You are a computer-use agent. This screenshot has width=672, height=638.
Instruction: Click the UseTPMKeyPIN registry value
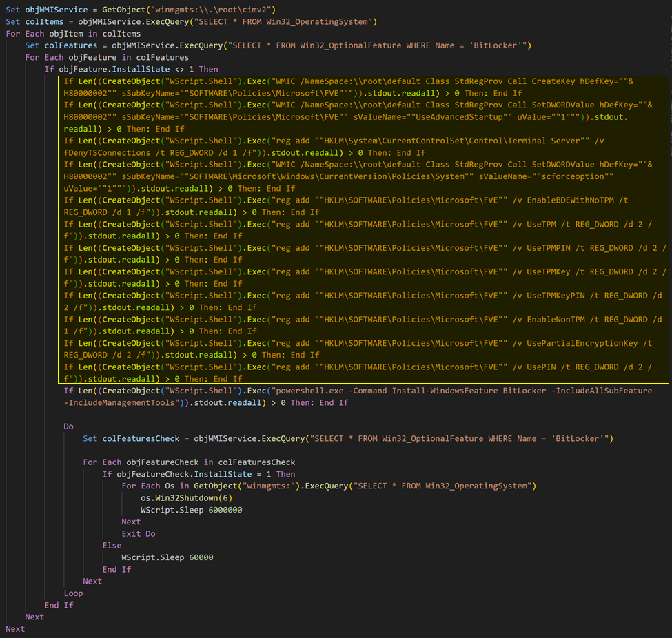562,296
